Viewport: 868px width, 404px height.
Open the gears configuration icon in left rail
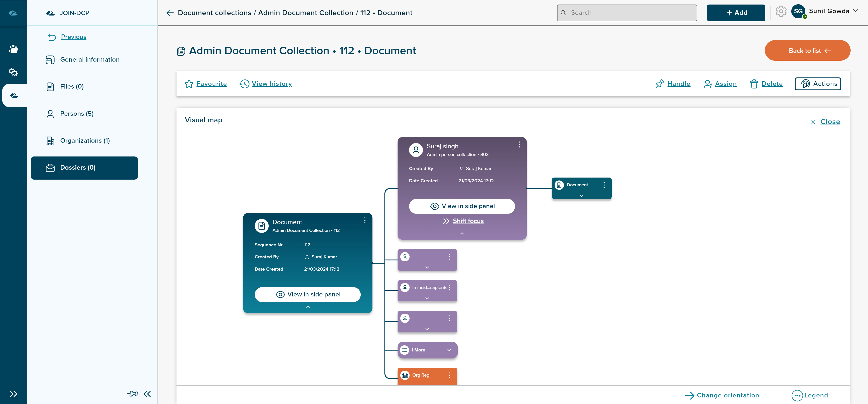click(13, 72)
